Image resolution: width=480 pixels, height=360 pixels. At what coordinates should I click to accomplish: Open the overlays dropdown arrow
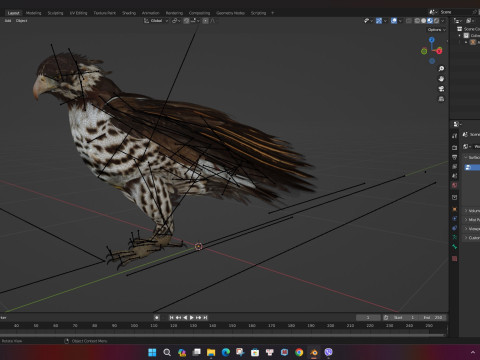coord(400,21)
